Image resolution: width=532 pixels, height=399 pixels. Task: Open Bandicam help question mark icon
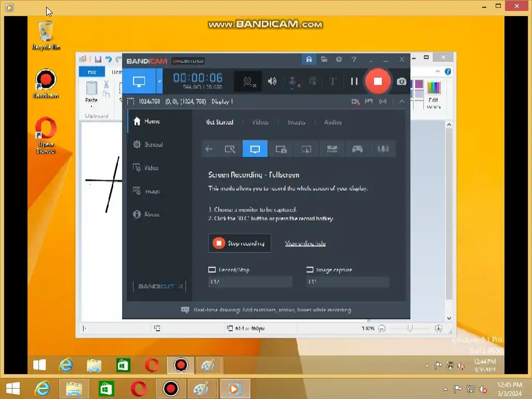click(353, 60)
